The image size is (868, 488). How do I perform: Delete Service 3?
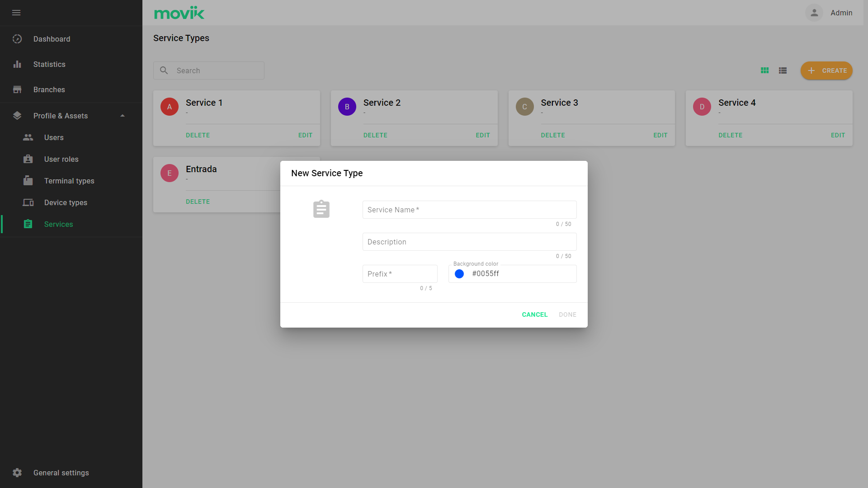pyautogui.click(x=553, y=135)
